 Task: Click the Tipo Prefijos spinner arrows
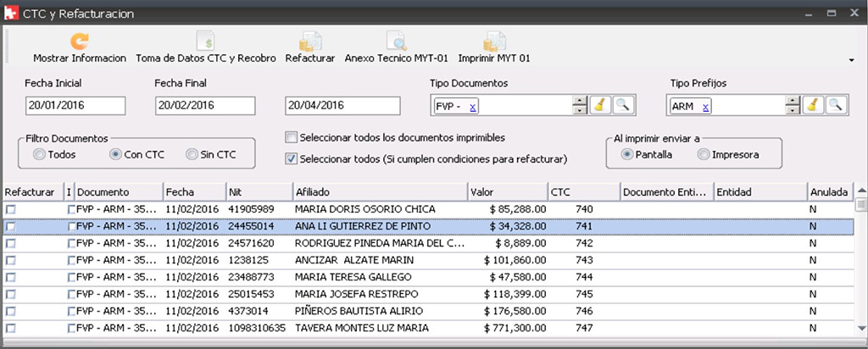click(x=793, y=105)
